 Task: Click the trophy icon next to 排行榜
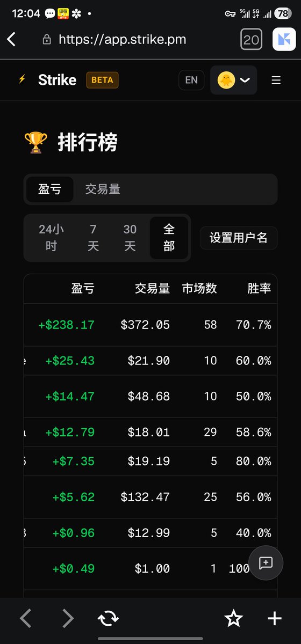[x=36, y=143]
